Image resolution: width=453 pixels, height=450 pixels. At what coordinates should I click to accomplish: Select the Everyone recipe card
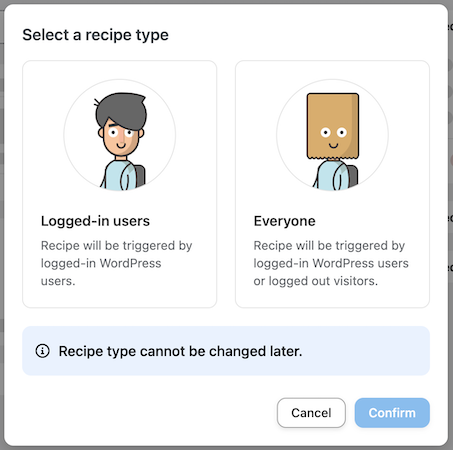point(332,184)
